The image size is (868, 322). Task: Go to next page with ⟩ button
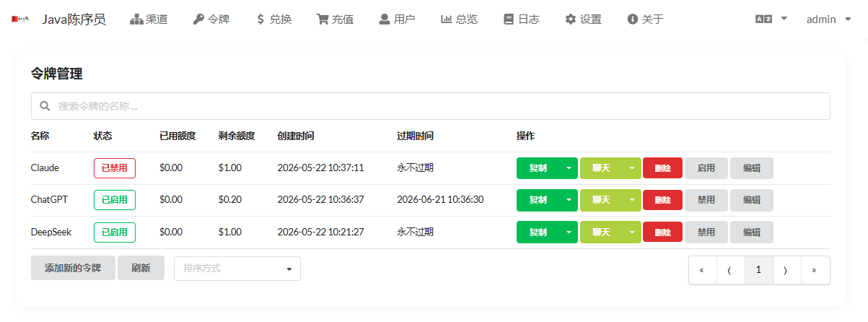point(786,270)
